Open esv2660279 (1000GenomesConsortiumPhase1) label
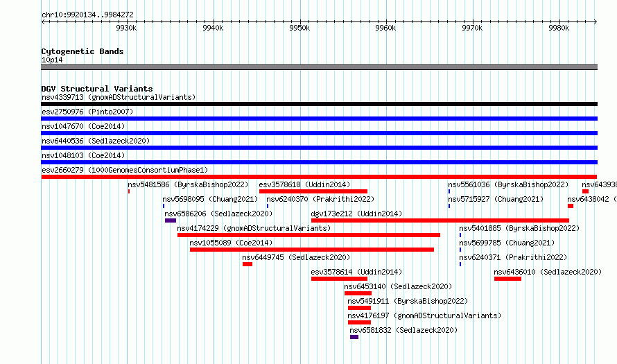Screen dimensions: 617x364 pos(125,170)
